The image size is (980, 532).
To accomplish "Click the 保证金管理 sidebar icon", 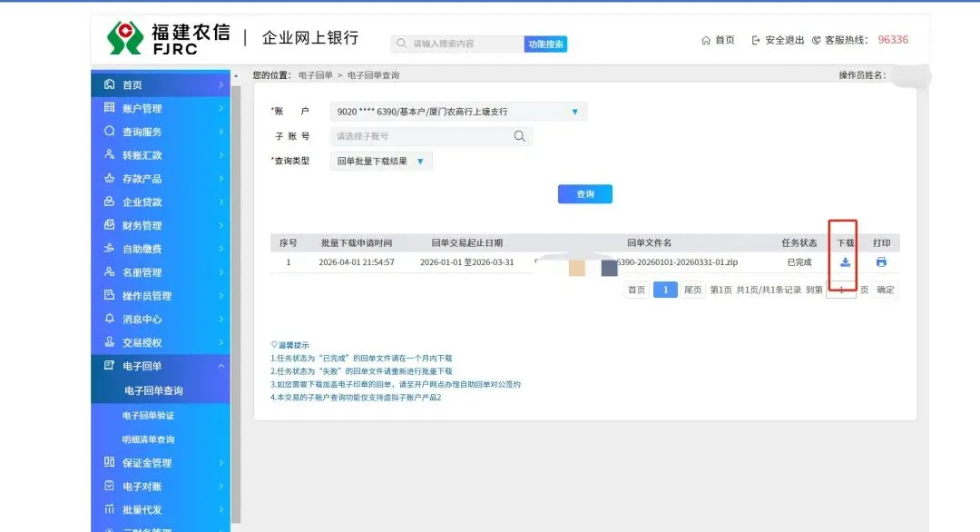I will [110, 462].
